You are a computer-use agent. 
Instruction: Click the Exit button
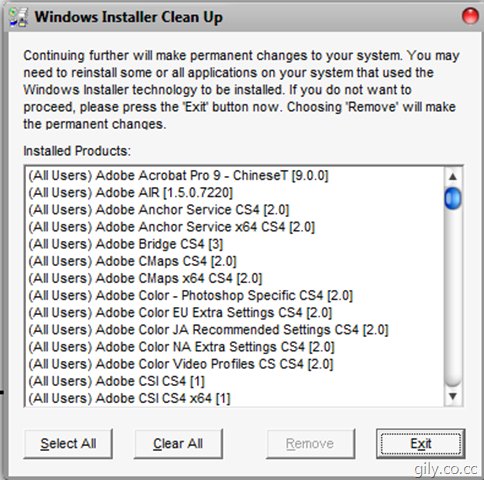(421, 444)
